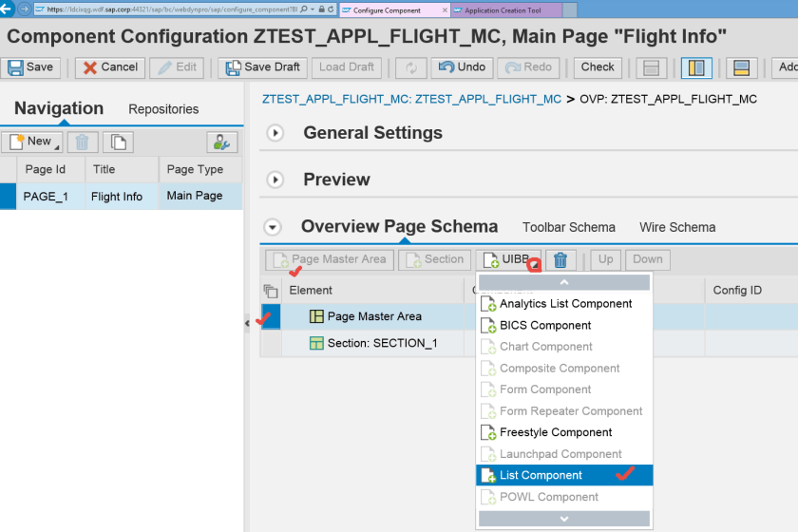Expand the General Settings section
Image resolution: width=798 pixels, height=532 pixels.
click(x=275, y=133)
